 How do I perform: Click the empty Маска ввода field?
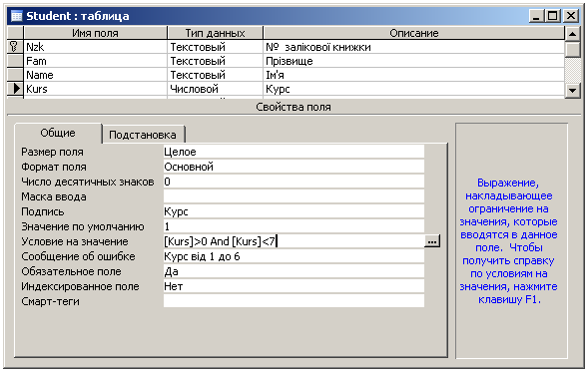[294, 196]
